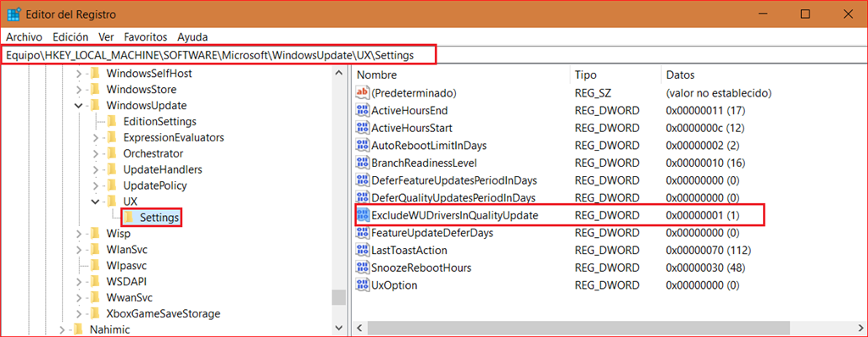Select the ExcludeWUDriversInQualityUpdate DWORD icon
This screenshot has width=868, height=337.
(363, 215)
